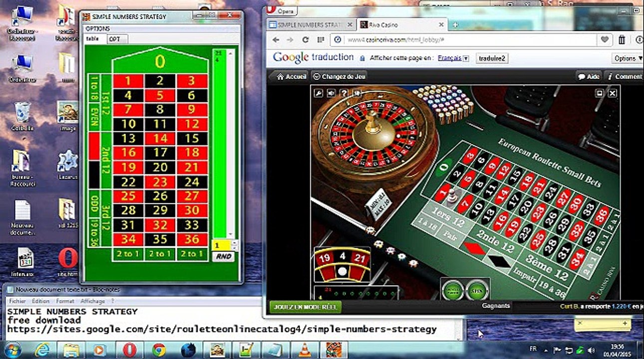
Task: Click the Opera address bar URL
Action: 395,40
